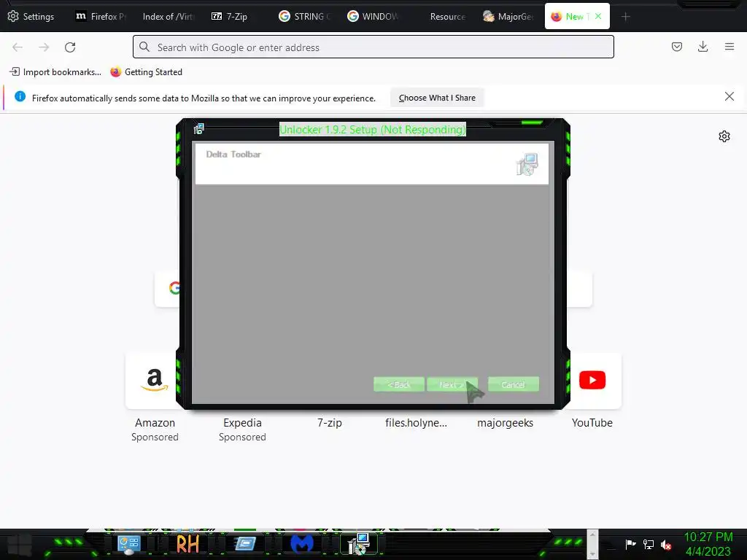Open the Control Panel taskbar icon
This screenshot has width=747, height=560.
coord(128,544)
